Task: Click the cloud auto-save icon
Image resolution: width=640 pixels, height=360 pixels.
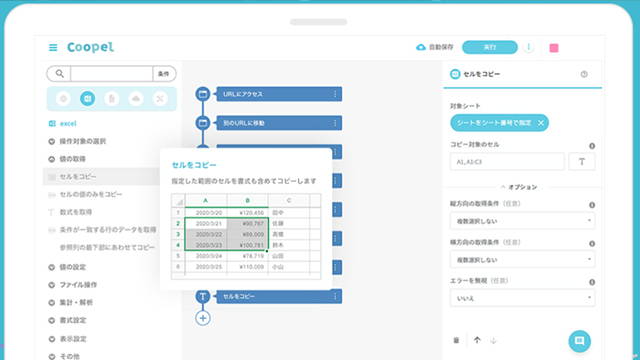Action: (x=420, y=47)
